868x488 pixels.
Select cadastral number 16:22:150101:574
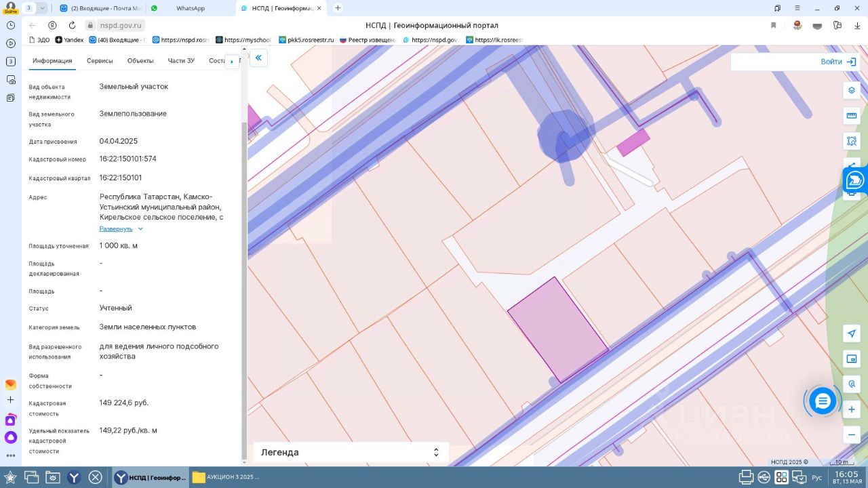coord(128,159)
